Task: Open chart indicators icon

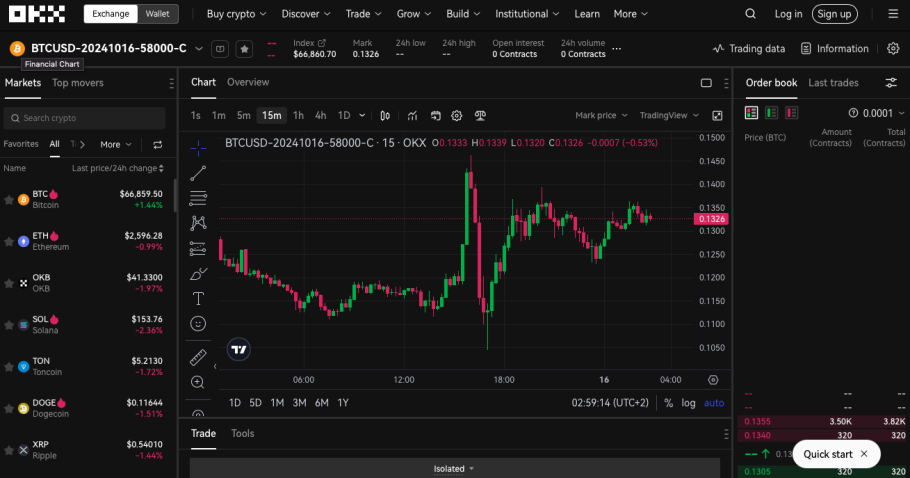Action: (x=412, y=115)
